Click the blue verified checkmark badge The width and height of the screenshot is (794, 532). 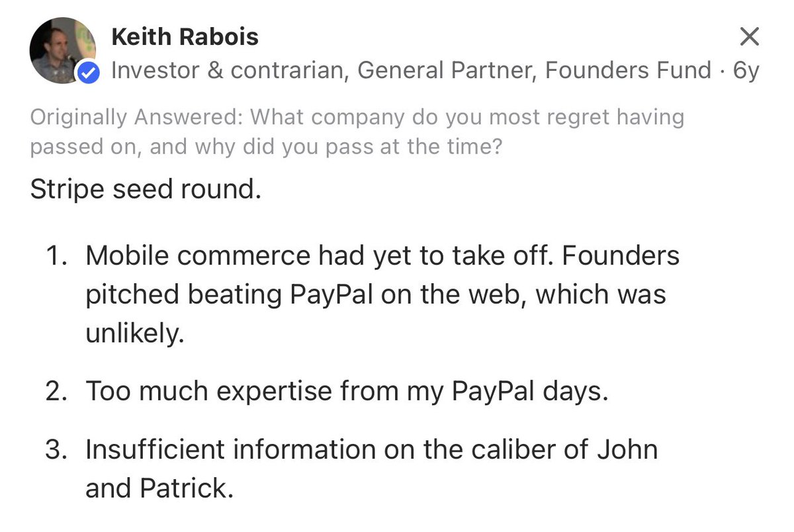click(89, 73)
